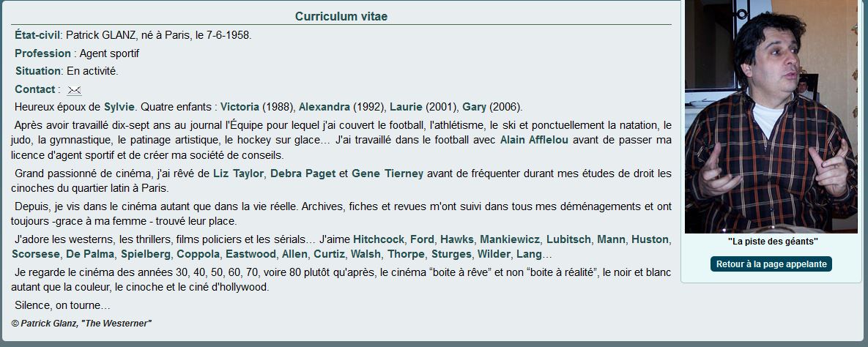Follow the Coppola link
Screen dimensions: 868x347
click(x=198, y=255)
